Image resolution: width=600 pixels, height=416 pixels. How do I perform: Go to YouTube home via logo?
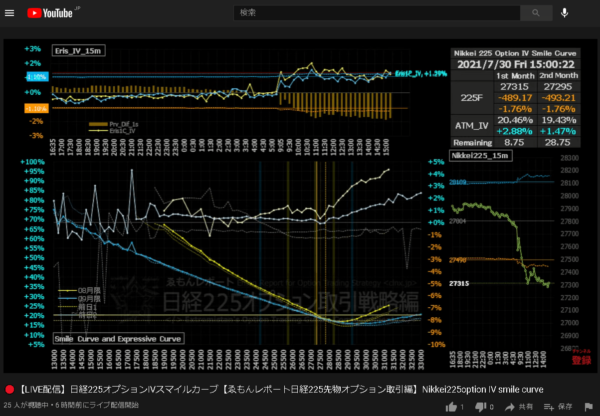click(x=50, y=13)
